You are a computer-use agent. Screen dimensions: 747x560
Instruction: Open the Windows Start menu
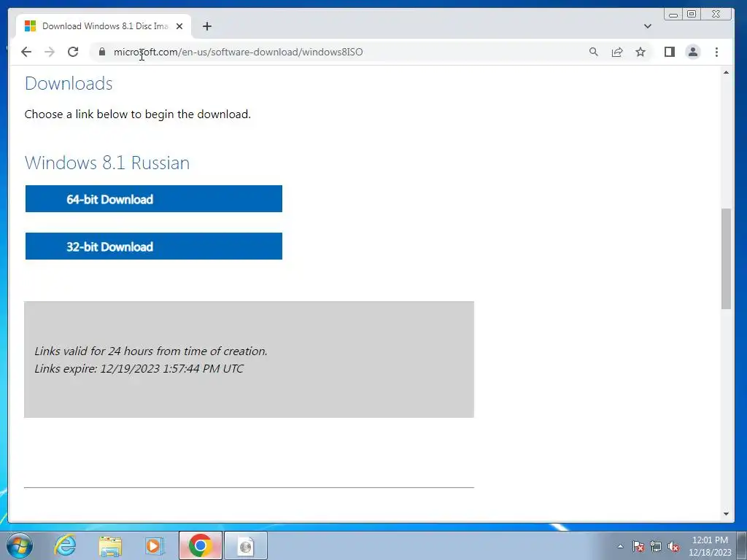[20, 545]
